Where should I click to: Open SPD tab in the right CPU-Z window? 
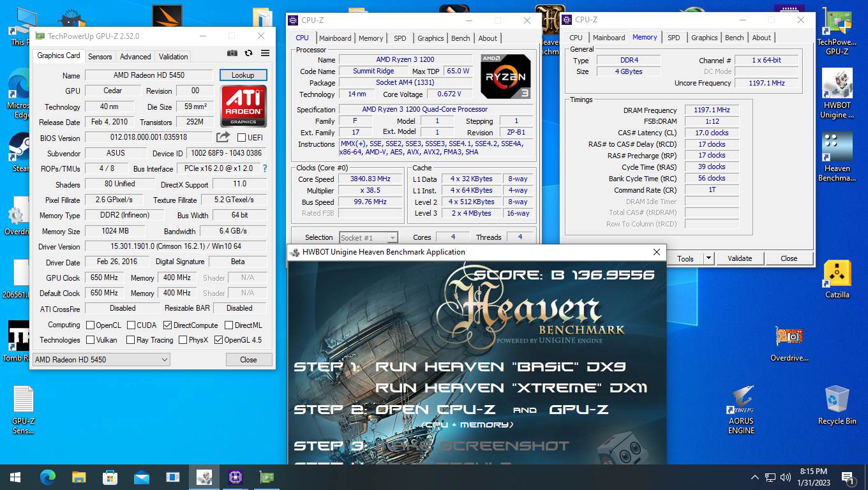point(674,38)
